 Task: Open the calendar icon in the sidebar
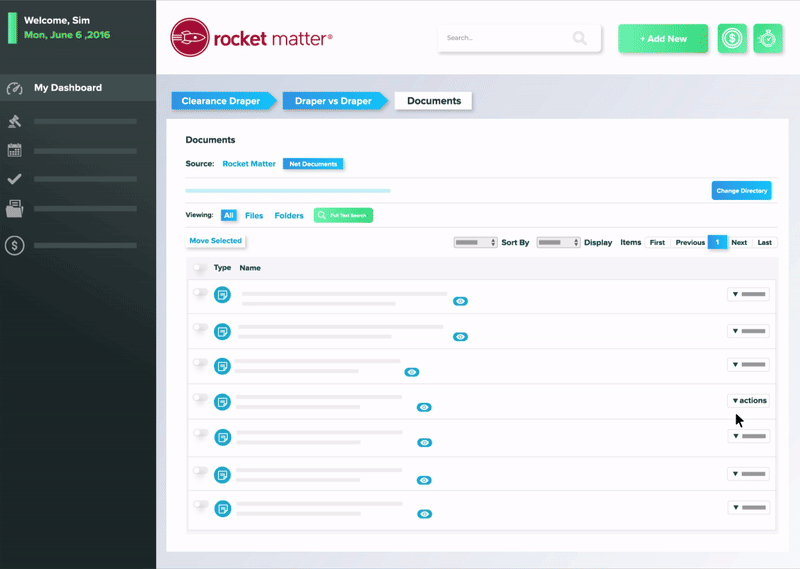[x=14, y=150]
